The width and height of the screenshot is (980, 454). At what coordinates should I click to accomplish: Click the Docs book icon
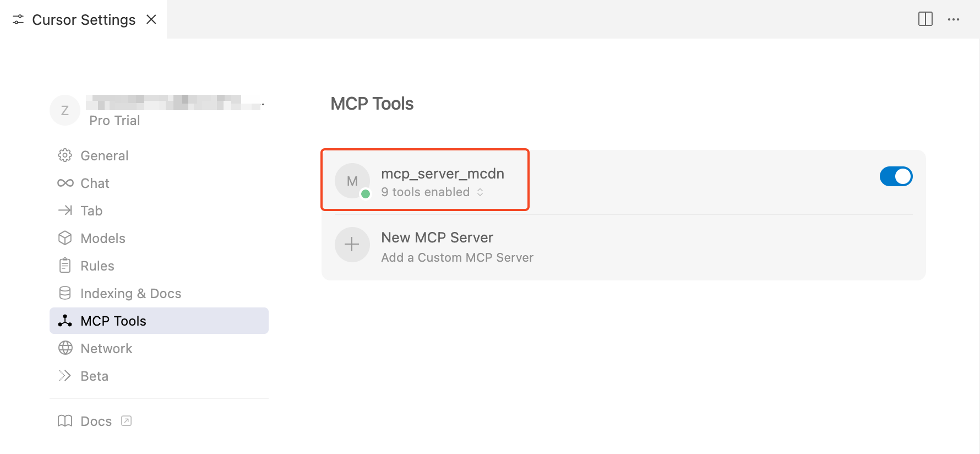(65, 421)
